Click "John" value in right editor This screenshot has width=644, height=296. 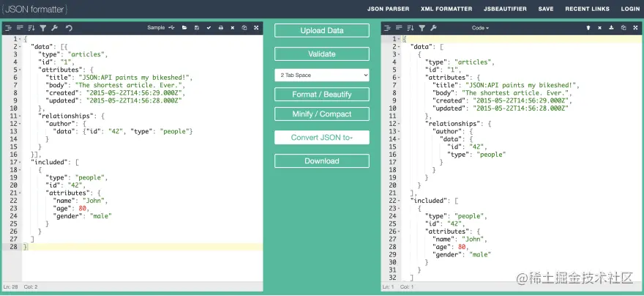click(x=474, y=240)
